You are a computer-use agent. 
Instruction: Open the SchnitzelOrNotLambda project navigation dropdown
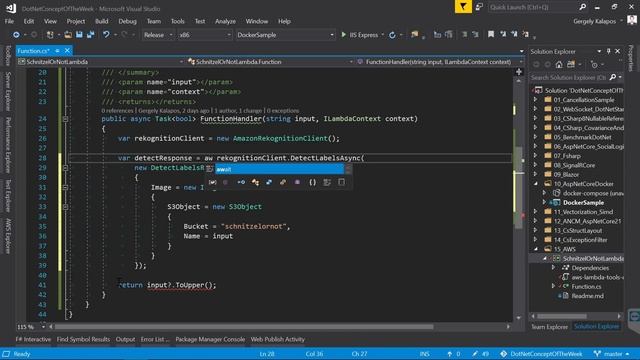point(181,62)
